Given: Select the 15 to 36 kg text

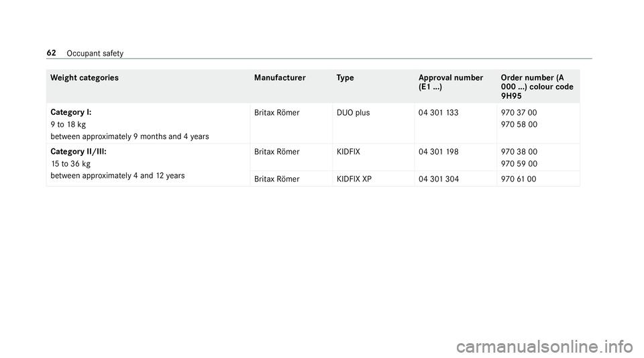Looking at the screenshot, I should [70, 164].
